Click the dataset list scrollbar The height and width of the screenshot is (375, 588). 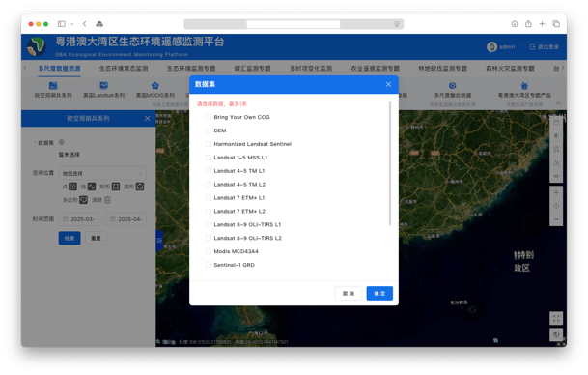(x=390, y=163)
